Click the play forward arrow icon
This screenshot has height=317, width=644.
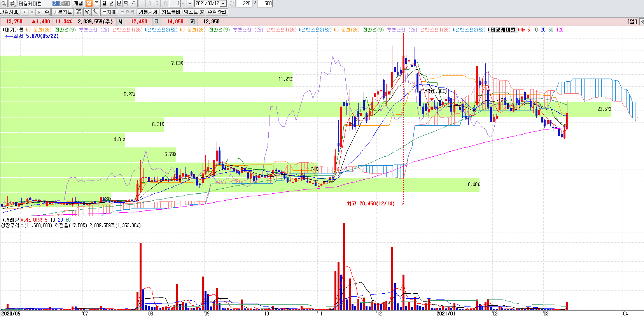click(39, 12)
